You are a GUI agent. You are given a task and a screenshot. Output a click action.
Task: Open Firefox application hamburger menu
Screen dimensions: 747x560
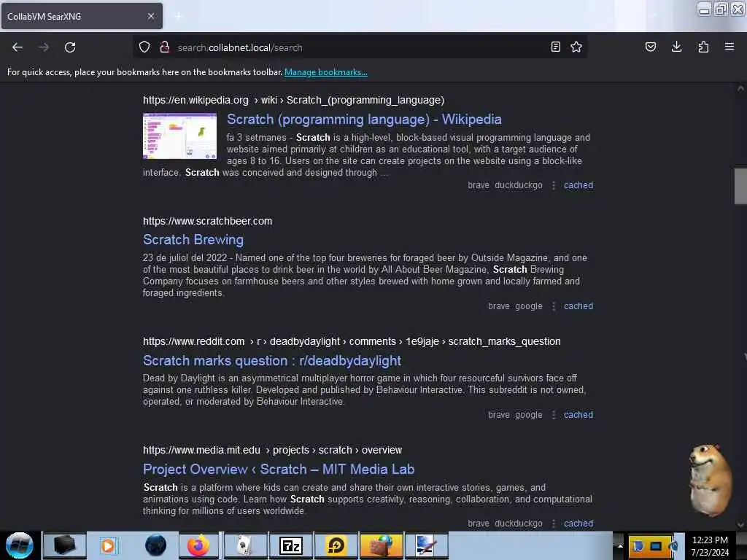pyautogui.click(x=729, y=47)
